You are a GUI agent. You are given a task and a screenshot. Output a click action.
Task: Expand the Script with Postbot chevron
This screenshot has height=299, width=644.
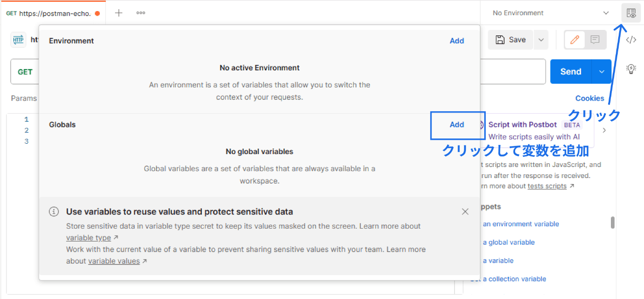(x=604, y=130)
